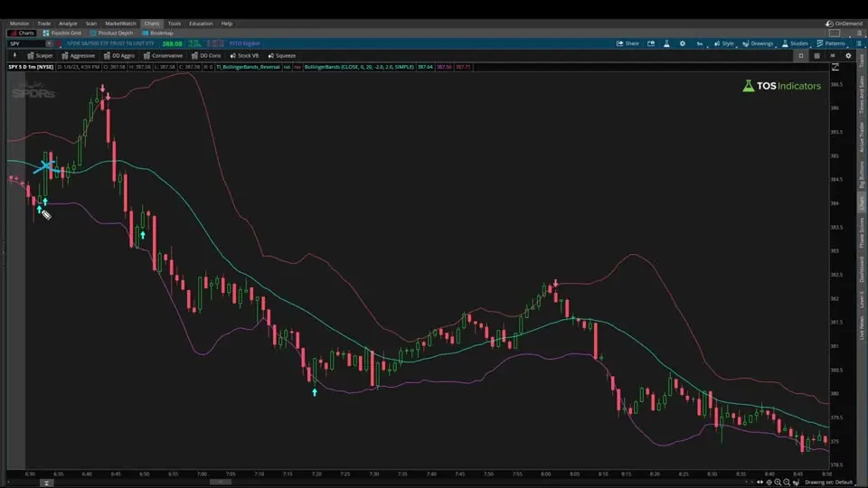Image resolution: width=868 pixels, height=488 pixels.
Task: Click the OnDemand button
Action: 844,23
